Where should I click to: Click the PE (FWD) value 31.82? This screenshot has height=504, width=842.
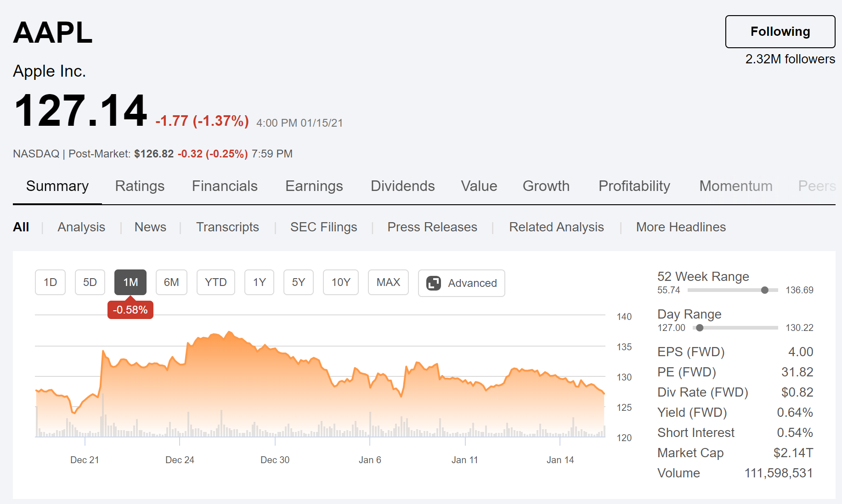(797, 372)
